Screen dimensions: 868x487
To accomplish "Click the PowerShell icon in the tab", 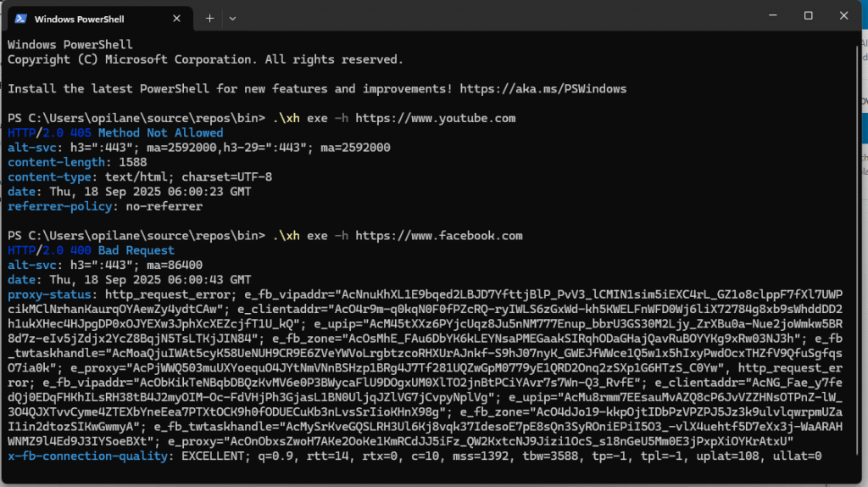I will [20, 18].
